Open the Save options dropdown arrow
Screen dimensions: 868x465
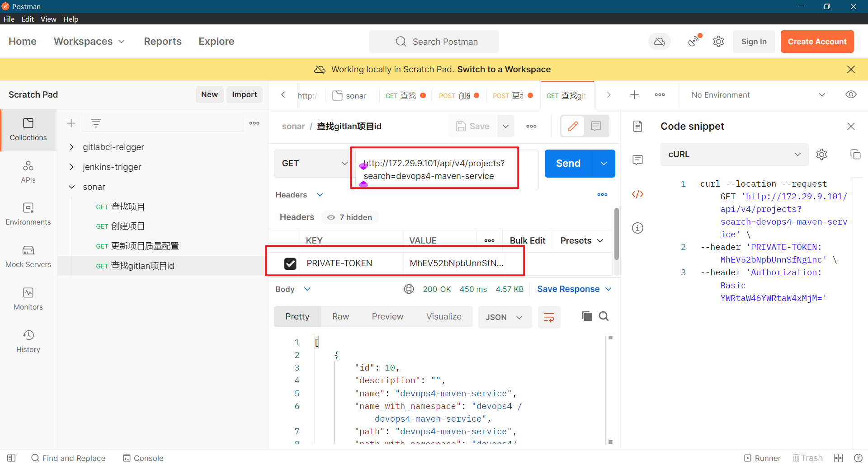pyautogui.click(x=505, y=126)
